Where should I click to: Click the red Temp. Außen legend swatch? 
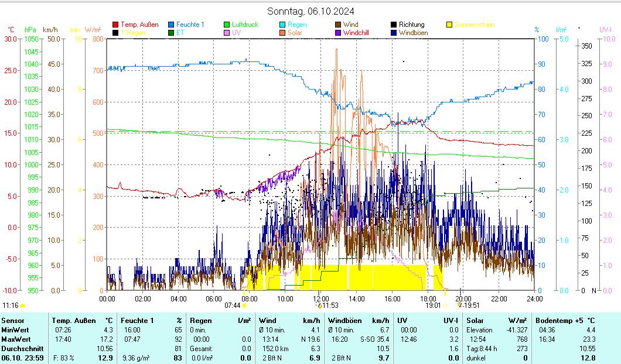(x=115, y=25)
